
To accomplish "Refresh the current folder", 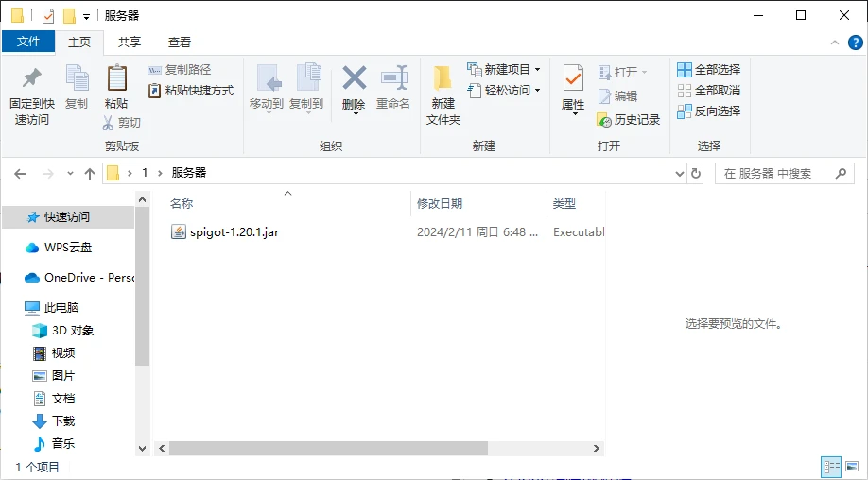I will pos(695,174).
